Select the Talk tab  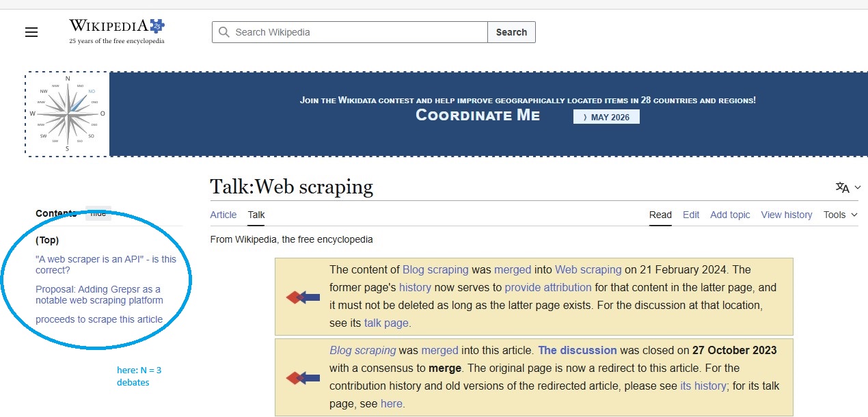(x=256, y=215)
